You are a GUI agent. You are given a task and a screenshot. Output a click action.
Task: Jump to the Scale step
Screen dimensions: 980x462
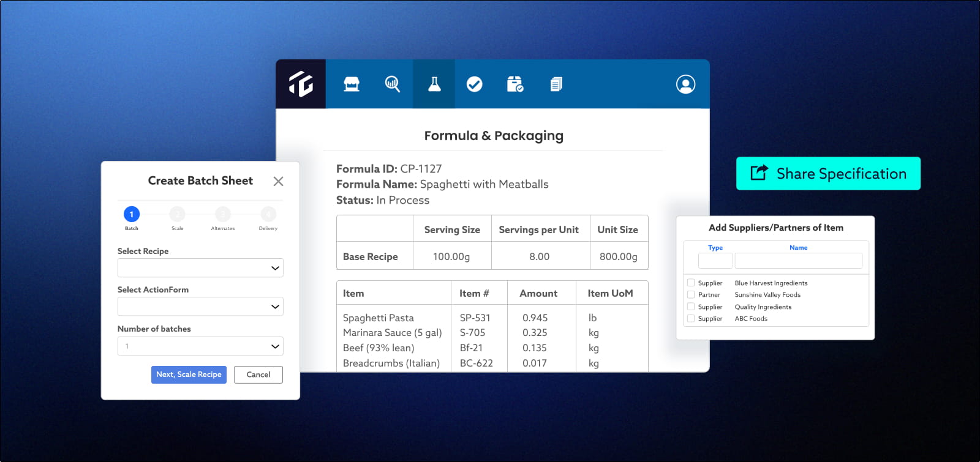point(177,214)
